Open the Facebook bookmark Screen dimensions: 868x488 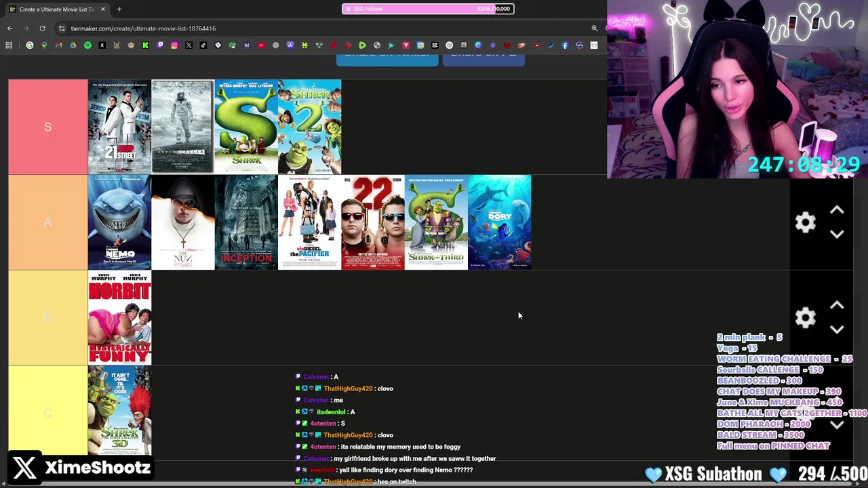565,45
